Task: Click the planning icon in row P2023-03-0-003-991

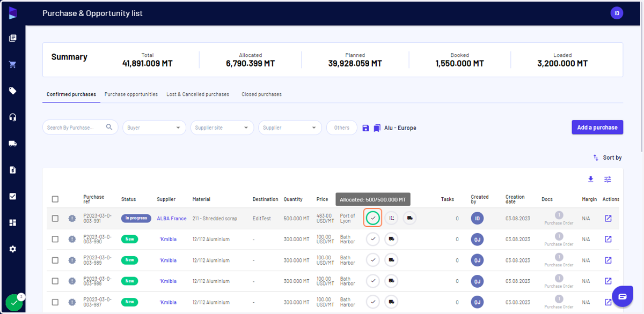Action: (391, 218)
